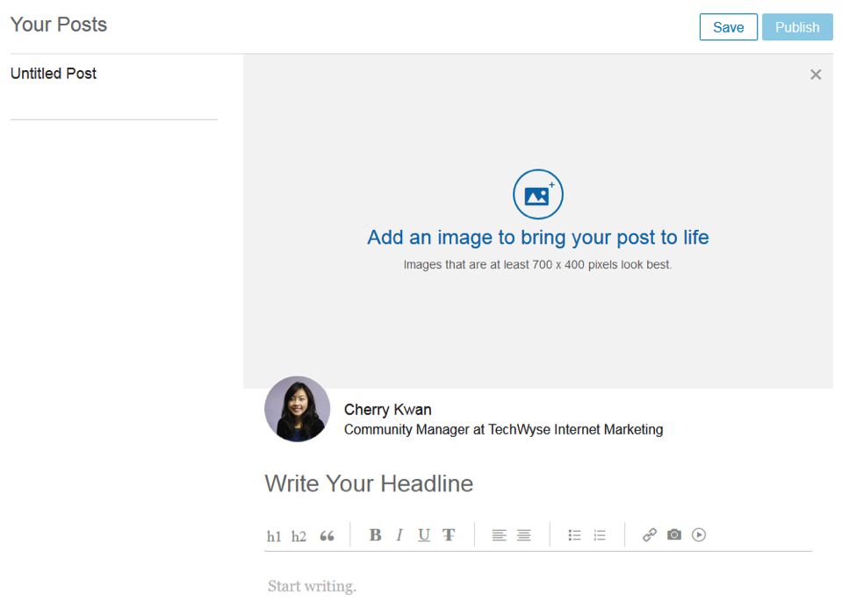Close the cover image area

pos(816,75)
